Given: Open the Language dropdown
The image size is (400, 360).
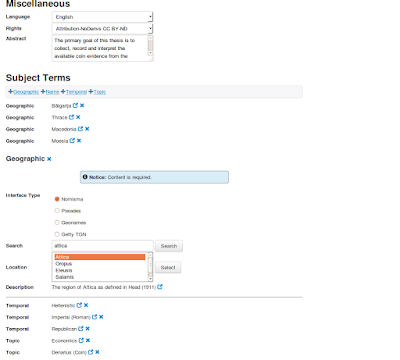Looking at the screenshot, I should (x=102, y=17).
